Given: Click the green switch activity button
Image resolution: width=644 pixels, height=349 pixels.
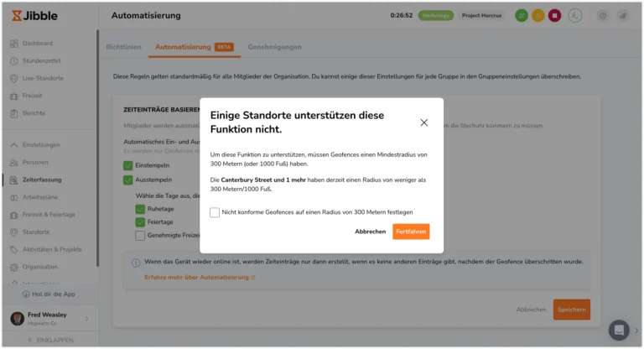Looking at the screenshot, I should pyautogui.click(x=522, y=16).
